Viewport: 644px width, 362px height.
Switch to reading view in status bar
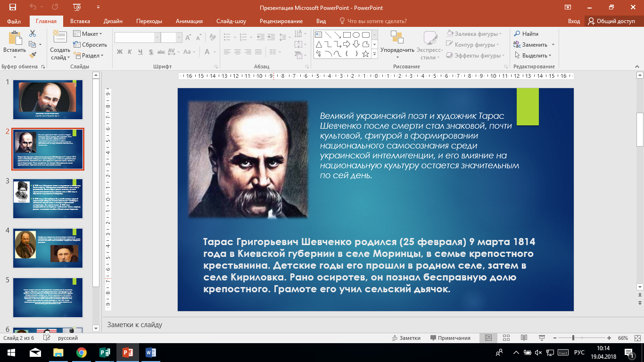tap(524, 338)
